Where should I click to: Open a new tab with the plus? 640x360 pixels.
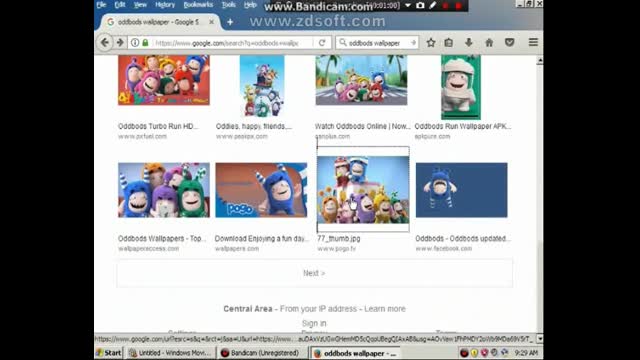point(230,22)
